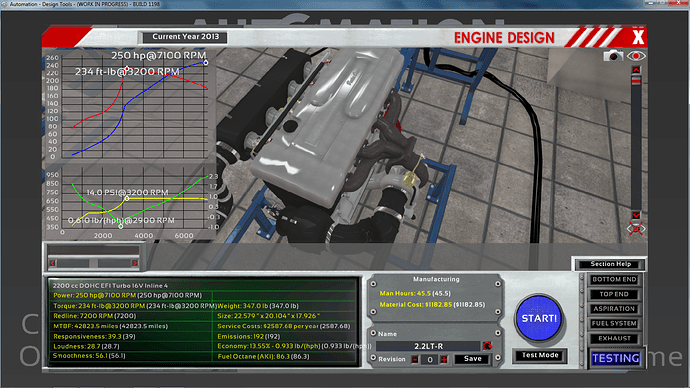The width and height of the screenshot is (690, 388).
Task: Select the Exhaust section tab
Action: click(614, 338)
